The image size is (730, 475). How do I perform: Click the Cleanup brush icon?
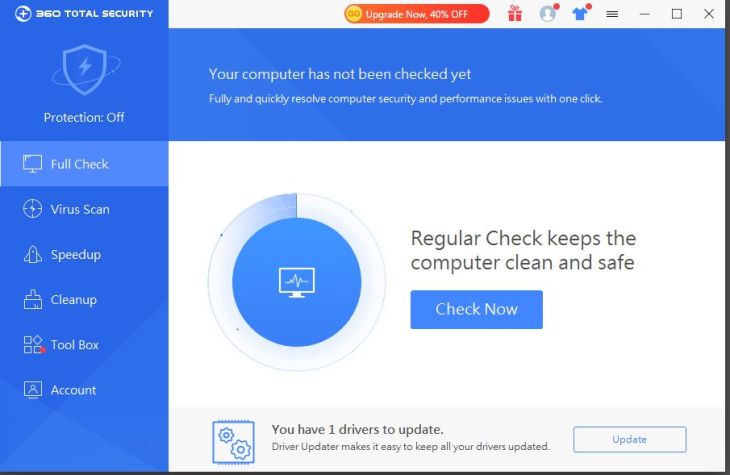tap(33, 299)
